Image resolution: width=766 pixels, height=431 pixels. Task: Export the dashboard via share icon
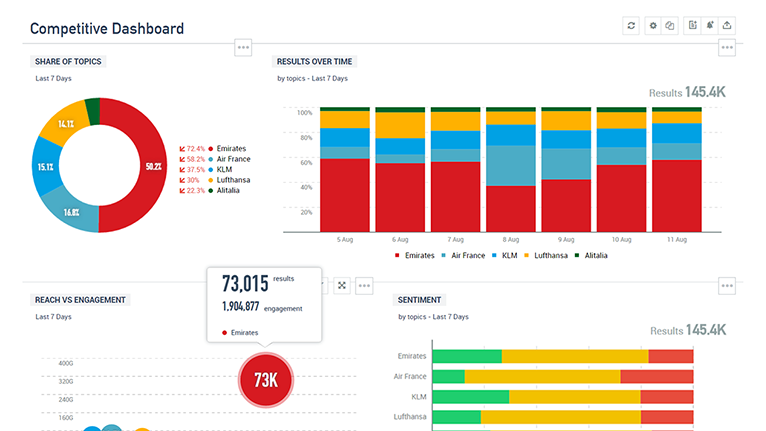click(727, 25)
